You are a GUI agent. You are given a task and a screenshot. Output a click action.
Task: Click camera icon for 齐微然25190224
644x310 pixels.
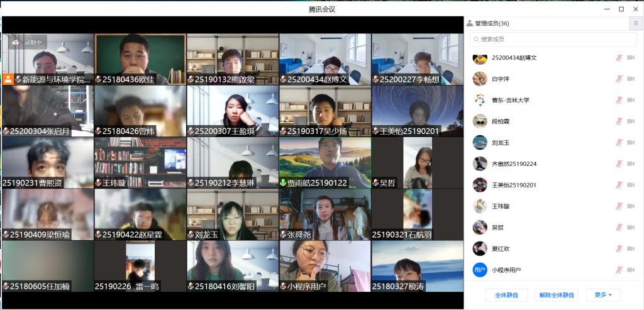coord(631,163)
